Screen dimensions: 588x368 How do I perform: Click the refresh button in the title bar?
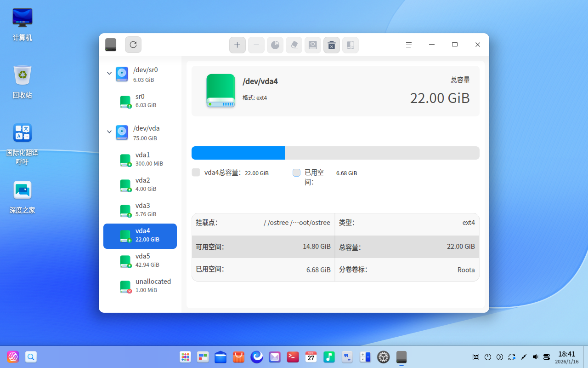tap(133, 45)
